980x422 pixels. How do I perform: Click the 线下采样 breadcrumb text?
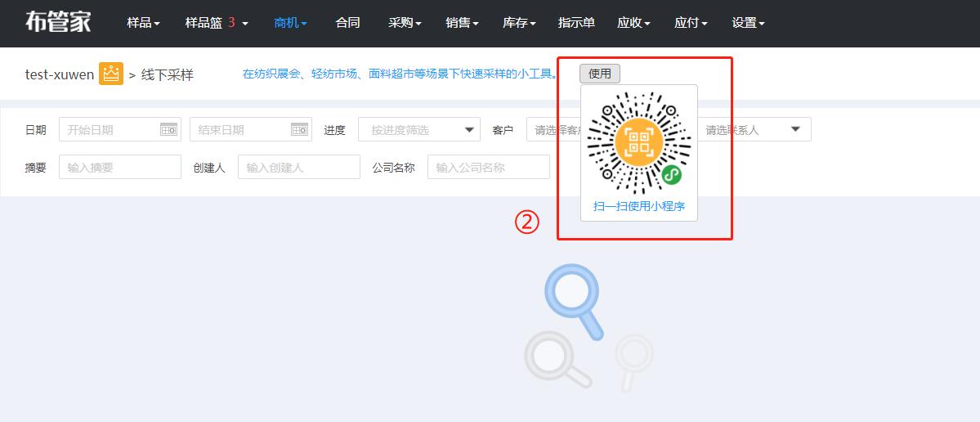click(168, 75)
